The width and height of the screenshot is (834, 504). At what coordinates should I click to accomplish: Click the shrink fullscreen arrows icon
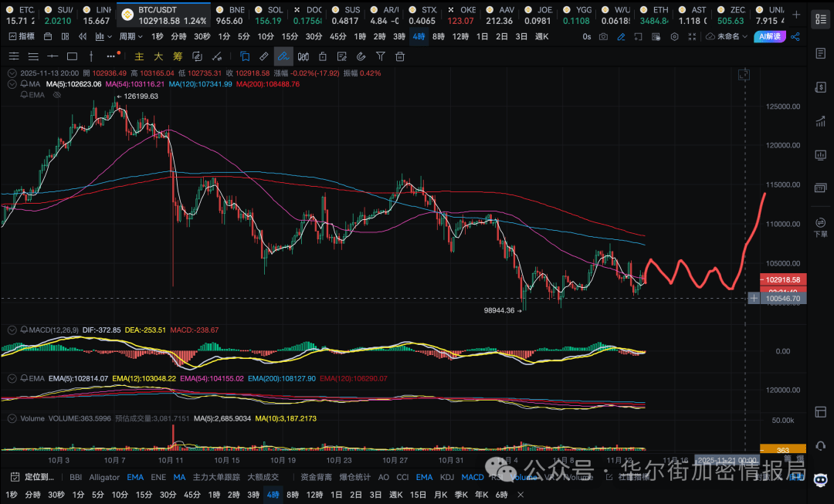(x=692, y=37)
